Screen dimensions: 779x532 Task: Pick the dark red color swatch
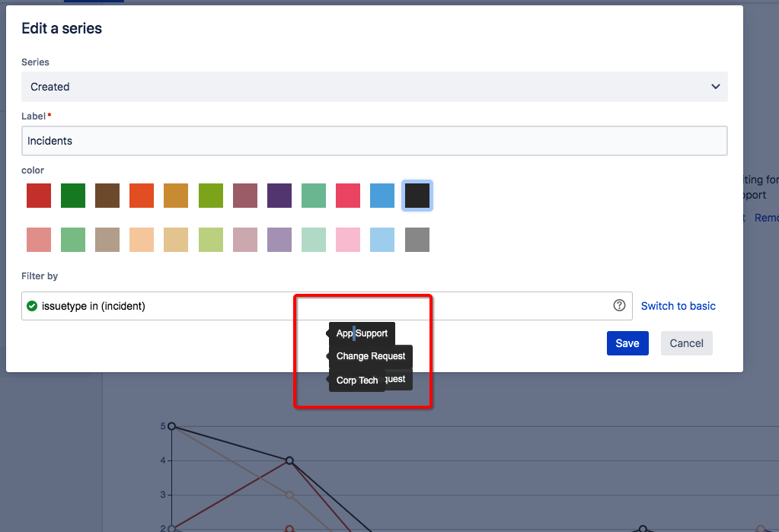[x=39, y=196]
